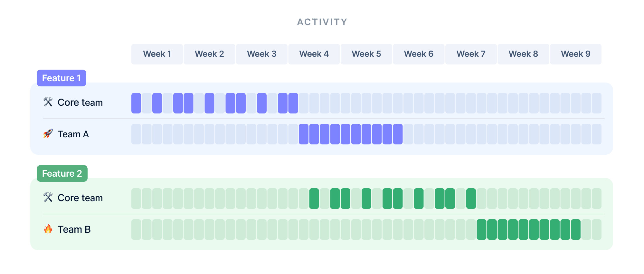
Task: Click the first filled purple block of Team A
Action: (x=304, y=134)
